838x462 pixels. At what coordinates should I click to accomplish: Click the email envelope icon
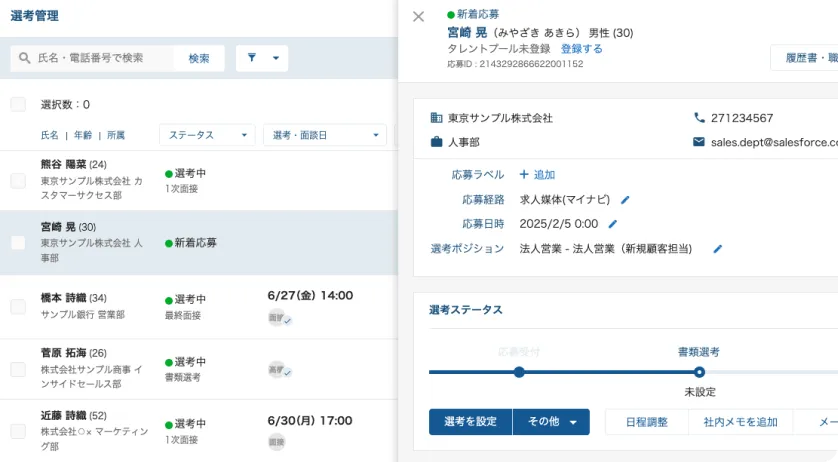point(699,142)
